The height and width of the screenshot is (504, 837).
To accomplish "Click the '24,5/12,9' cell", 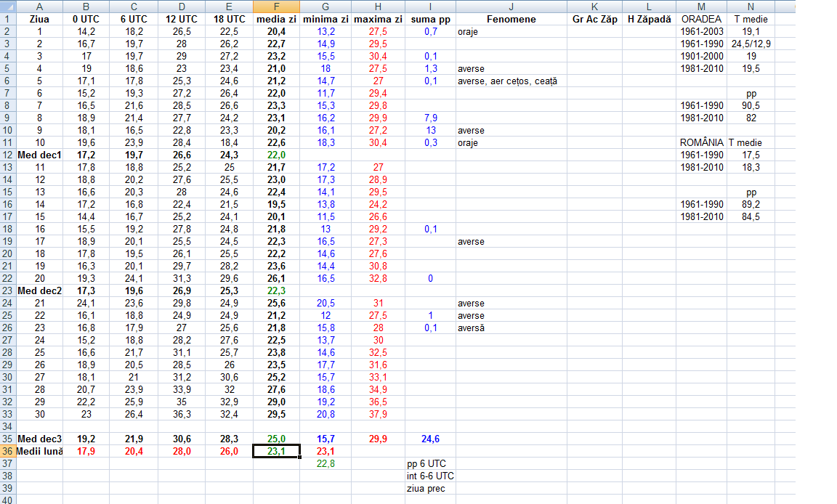I will point(751,44).
